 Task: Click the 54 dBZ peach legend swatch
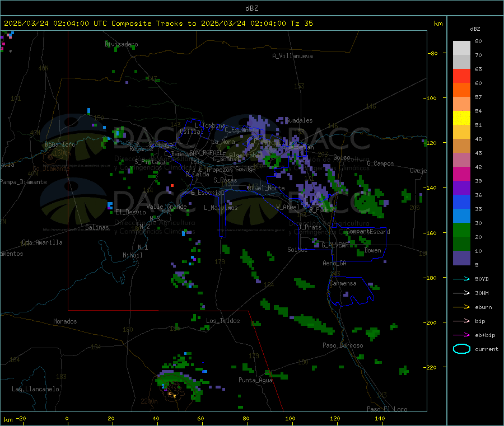click(x=461, y=104)
